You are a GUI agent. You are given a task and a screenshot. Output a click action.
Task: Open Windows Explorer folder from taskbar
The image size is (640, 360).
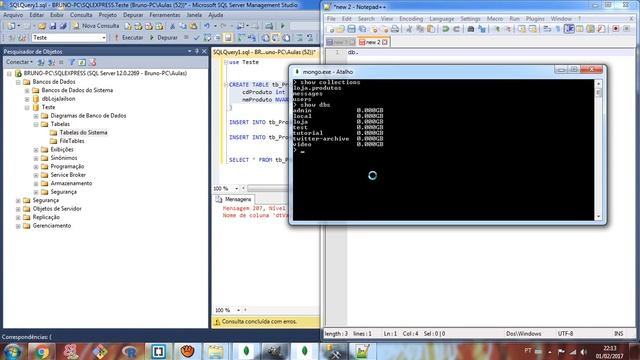coord(216,351)
